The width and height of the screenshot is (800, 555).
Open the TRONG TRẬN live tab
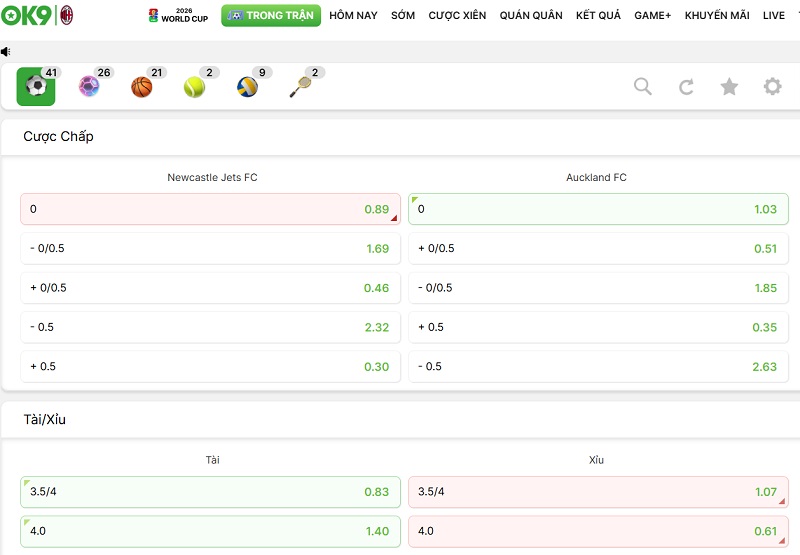(x=271, y=16)
